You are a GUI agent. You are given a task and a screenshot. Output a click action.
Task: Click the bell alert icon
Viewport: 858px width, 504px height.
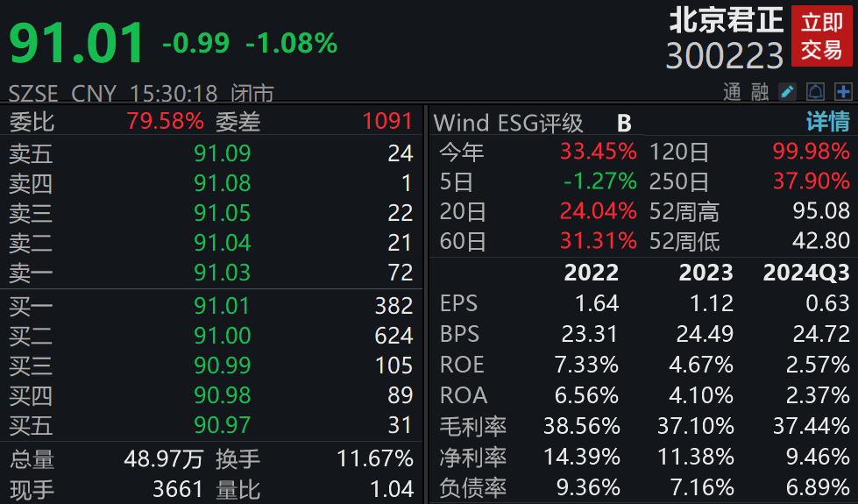(815, 91)
